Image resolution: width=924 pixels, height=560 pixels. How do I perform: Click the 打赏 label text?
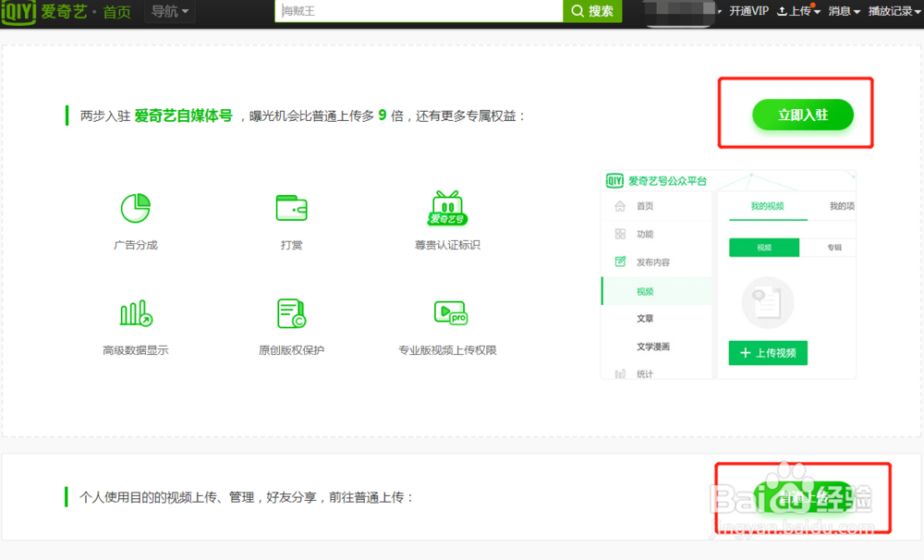click(291, 245)
